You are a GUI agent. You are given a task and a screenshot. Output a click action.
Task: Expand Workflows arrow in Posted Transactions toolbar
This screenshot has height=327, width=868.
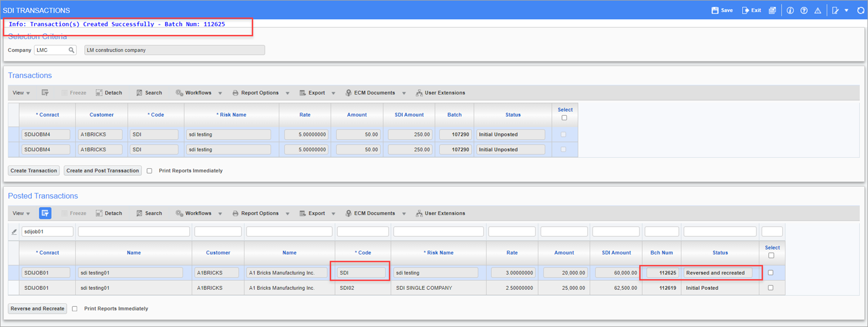(x=220, y=214)
